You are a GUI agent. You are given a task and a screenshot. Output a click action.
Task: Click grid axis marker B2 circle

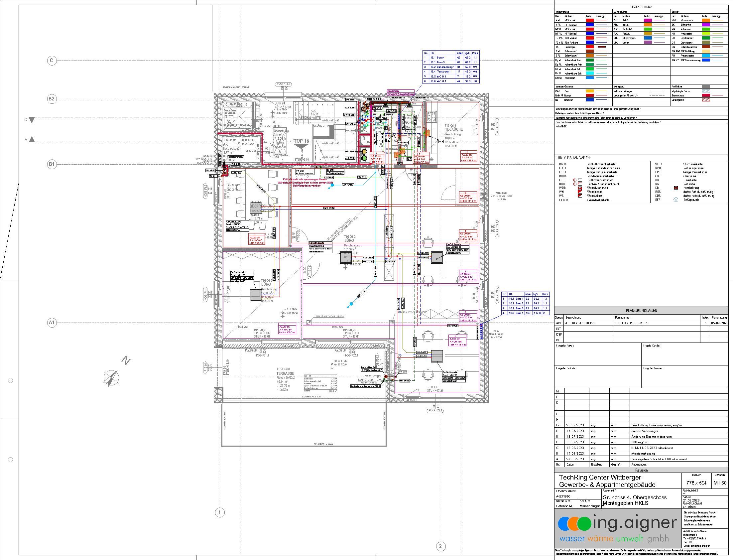[52, 99]
